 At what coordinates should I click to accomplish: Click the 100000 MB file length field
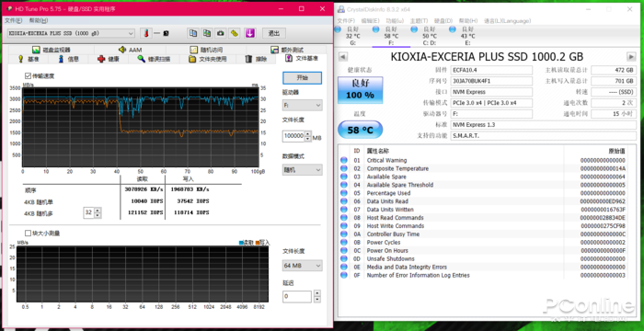(x=294, y=136)
